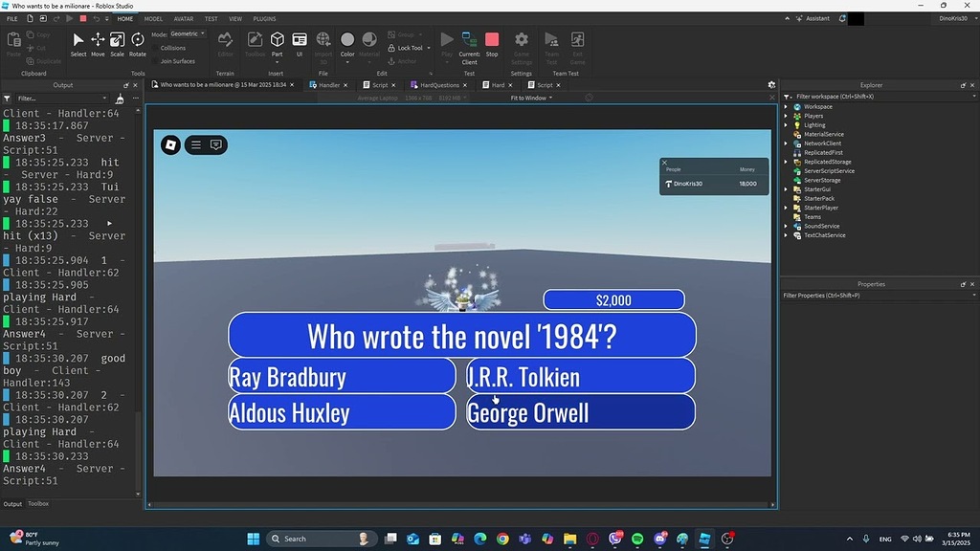Open Studio Assistant

click(813, 19)
